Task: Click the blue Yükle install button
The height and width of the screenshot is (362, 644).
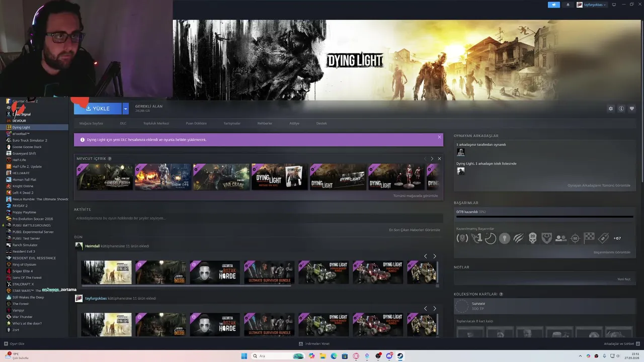Action: 98,109
